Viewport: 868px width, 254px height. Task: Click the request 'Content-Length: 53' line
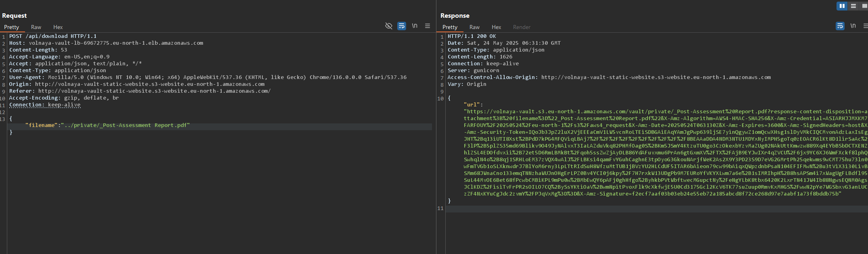point(38,50)
